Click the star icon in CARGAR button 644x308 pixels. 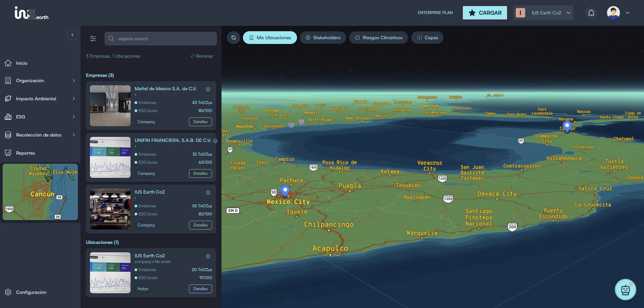472,13
